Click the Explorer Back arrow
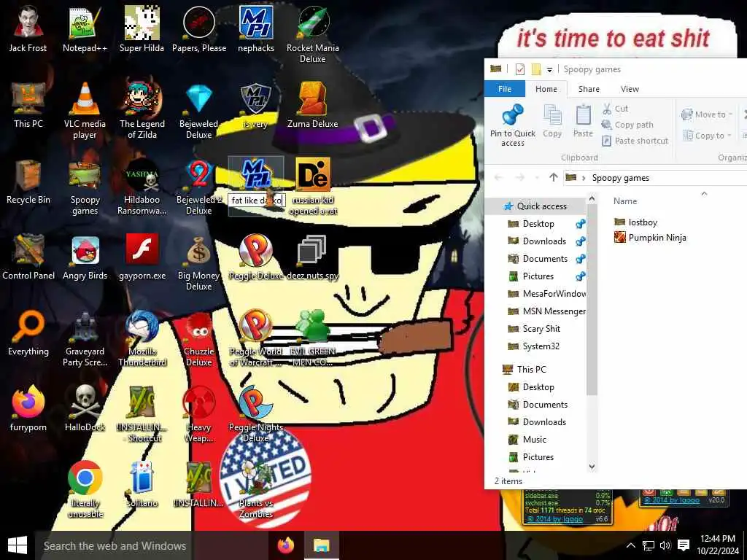 tap(498, 178)
